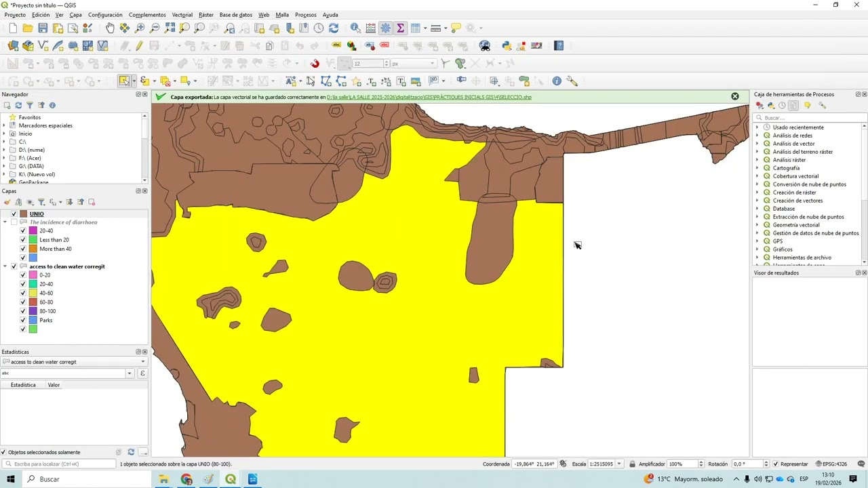The width and height of the screenshot is (868, 488).
Task: Filter the Capas legend icon
Action: (x=41, y=202)
